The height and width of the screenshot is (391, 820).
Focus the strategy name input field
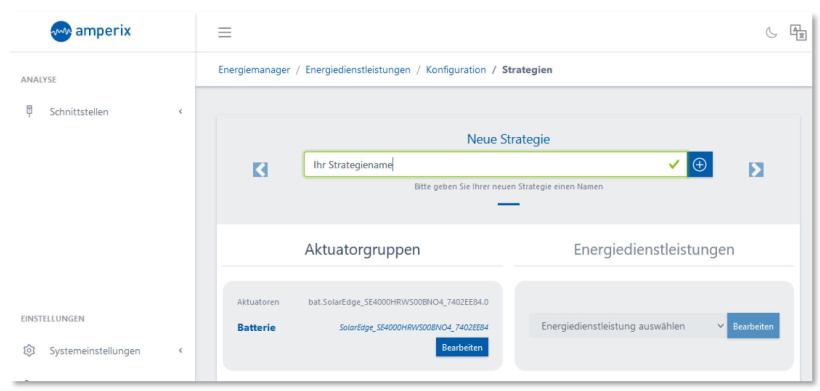click(495, 165)
